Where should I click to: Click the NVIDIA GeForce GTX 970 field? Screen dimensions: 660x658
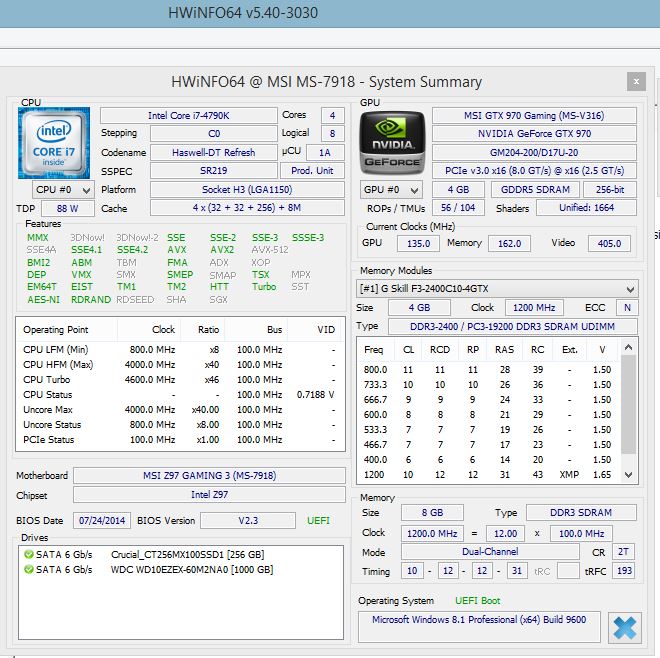point(534,134)
